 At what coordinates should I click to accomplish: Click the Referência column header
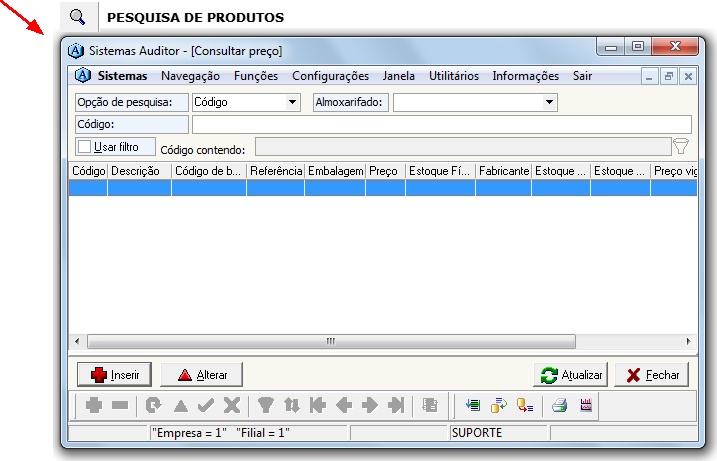276,171
